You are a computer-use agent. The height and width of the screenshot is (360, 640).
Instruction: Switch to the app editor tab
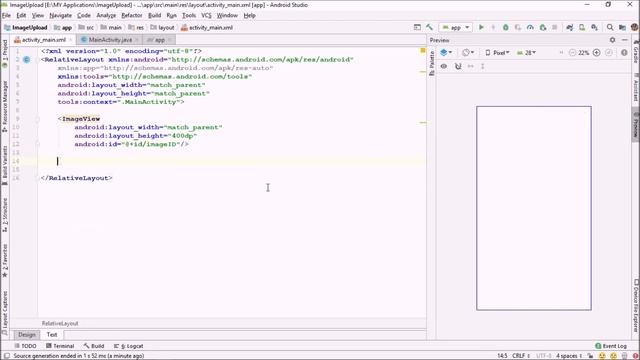[x=160, y=40]
